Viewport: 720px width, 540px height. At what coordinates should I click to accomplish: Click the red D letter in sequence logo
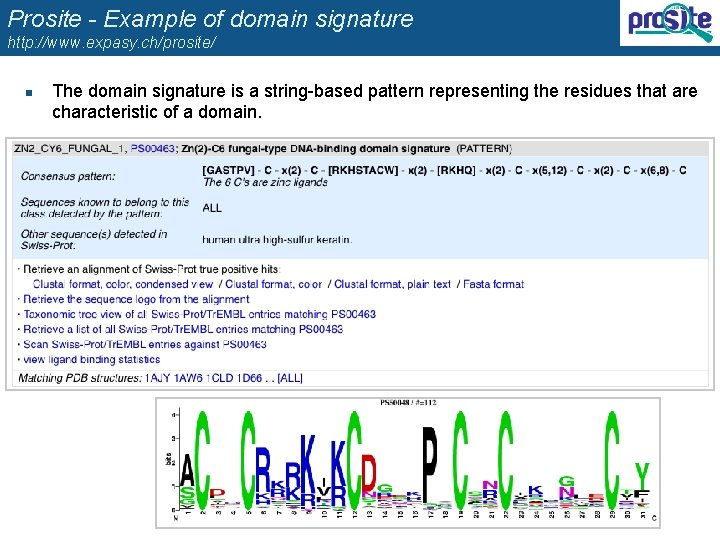(x=369, y=473)
